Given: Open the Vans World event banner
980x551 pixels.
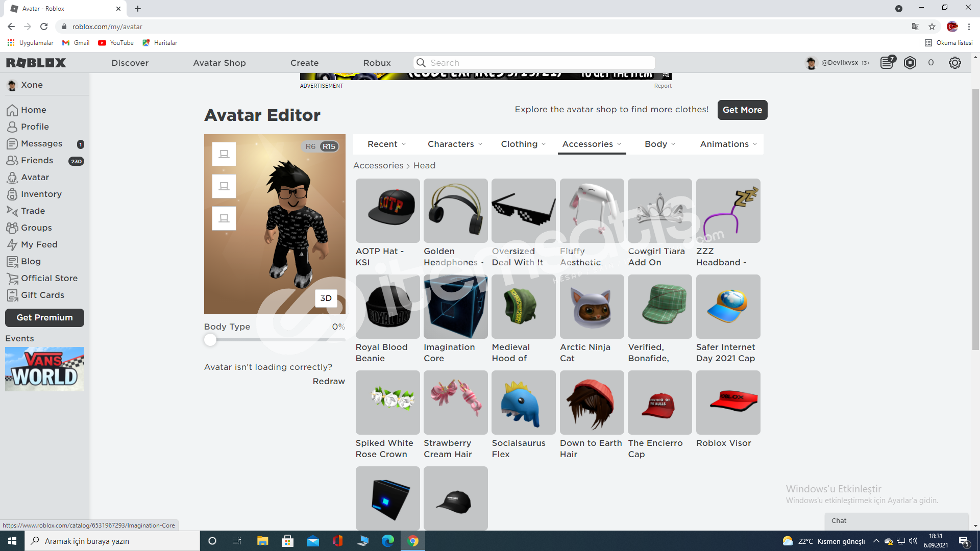Looking at the screenshot, I should click(44, 369).
